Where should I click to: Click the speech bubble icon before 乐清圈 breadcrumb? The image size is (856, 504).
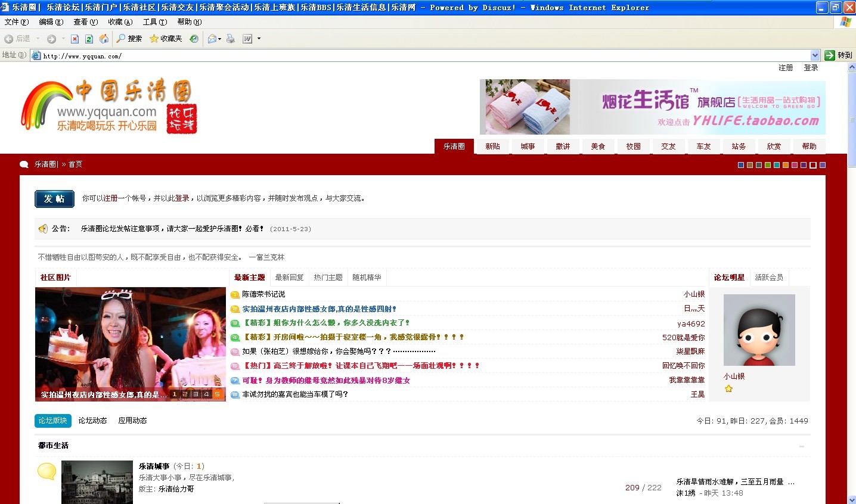[x=24, y=164]
